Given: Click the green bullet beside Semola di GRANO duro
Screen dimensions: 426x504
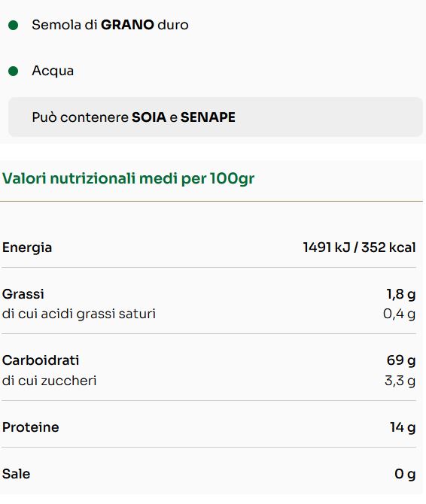Looking at the screenshot, I should pos(14,25).
